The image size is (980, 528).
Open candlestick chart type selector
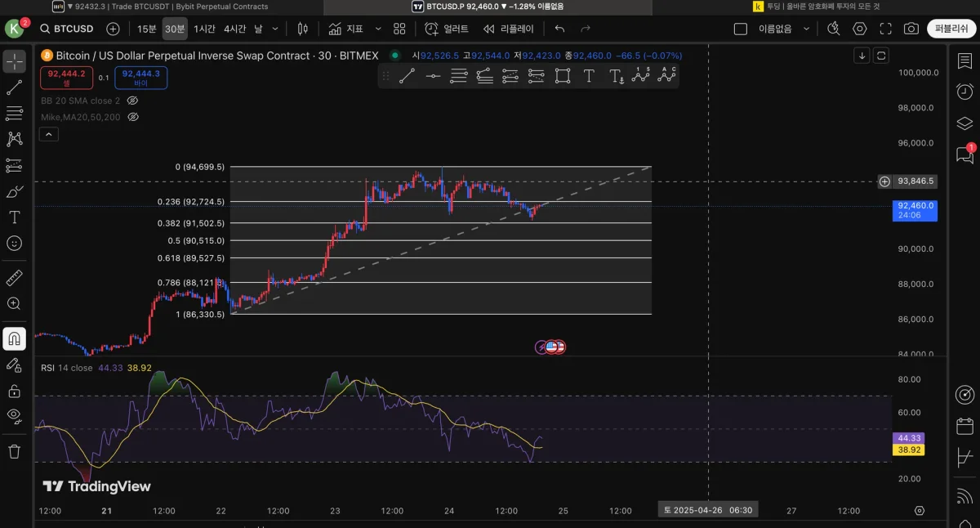click(303, 29)
